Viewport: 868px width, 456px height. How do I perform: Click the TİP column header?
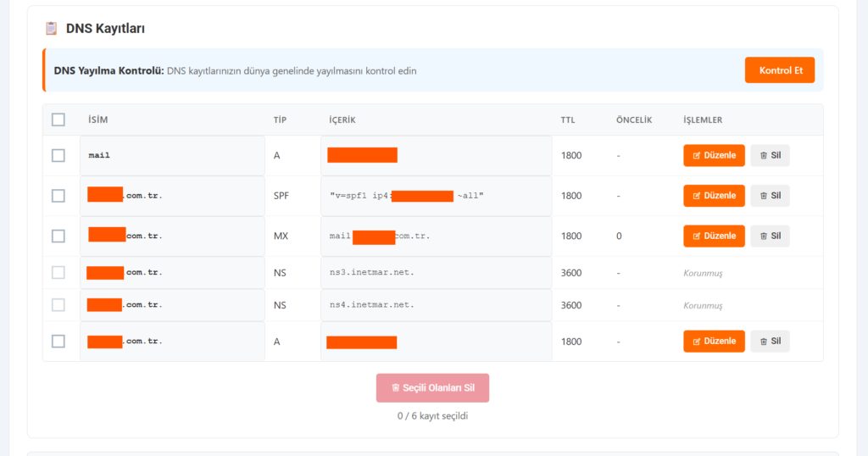click(x=280, y=120)
